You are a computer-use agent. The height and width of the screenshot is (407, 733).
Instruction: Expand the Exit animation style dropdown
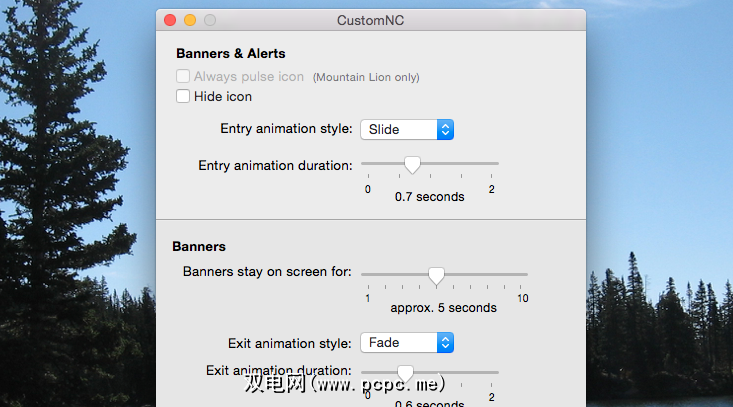coord(406,342)
